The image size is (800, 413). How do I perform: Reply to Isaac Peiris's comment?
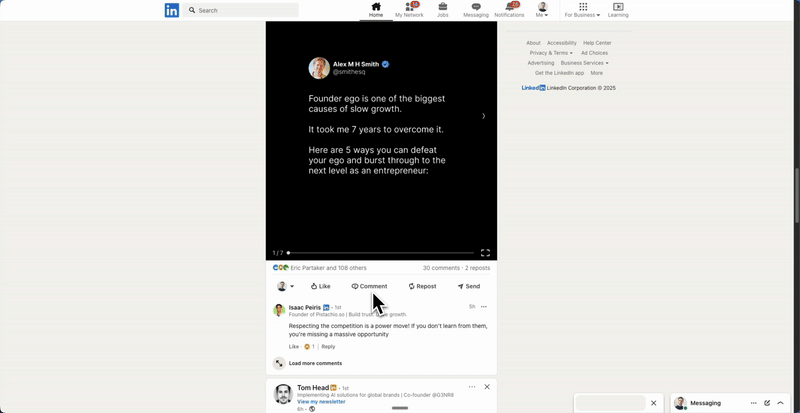pos(328,347)
